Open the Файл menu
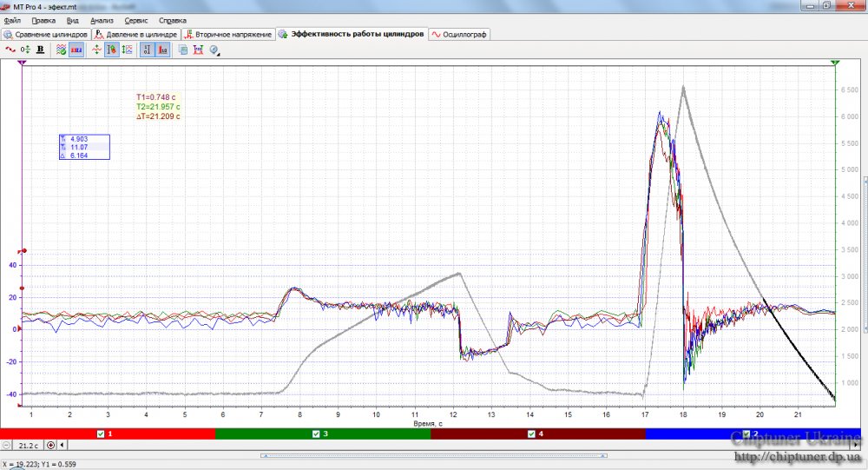This screenshot has height=470, width=868. click(12, 21)
